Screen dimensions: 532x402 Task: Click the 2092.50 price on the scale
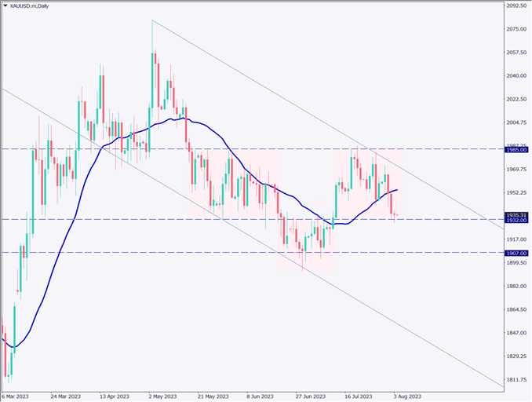pyautogui.click(x=516, y=5)
